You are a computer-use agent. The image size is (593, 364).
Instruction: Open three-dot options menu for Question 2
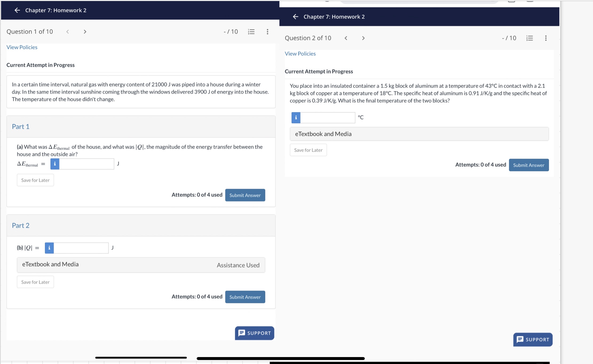(546, 38)
